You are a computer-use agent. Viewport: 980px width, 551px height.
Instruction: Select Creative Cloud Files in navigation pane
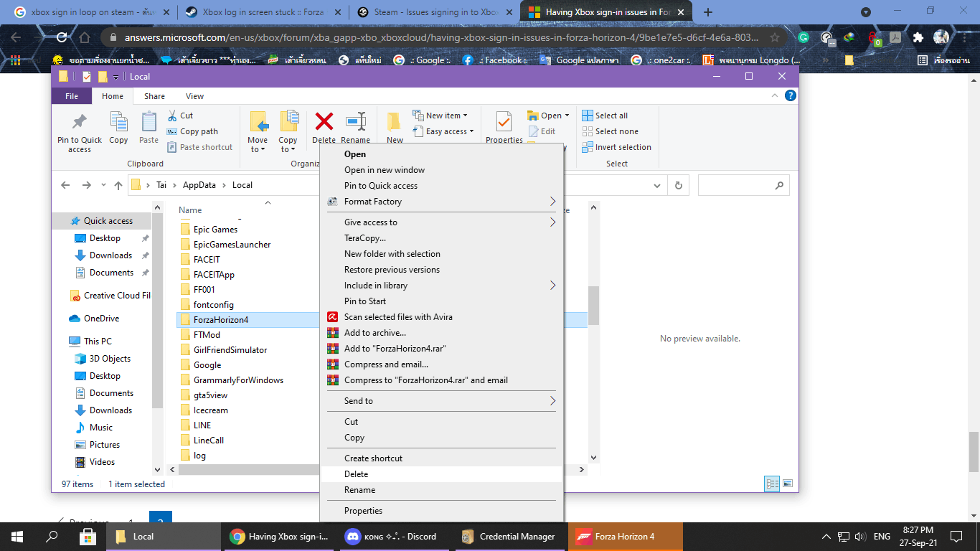pos(117,296)
